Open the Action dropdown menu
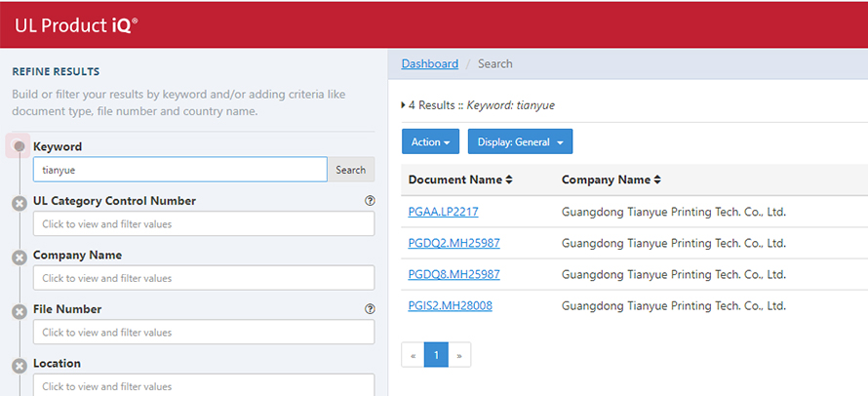Screen dimensions: 868x396 coord(430,141)
